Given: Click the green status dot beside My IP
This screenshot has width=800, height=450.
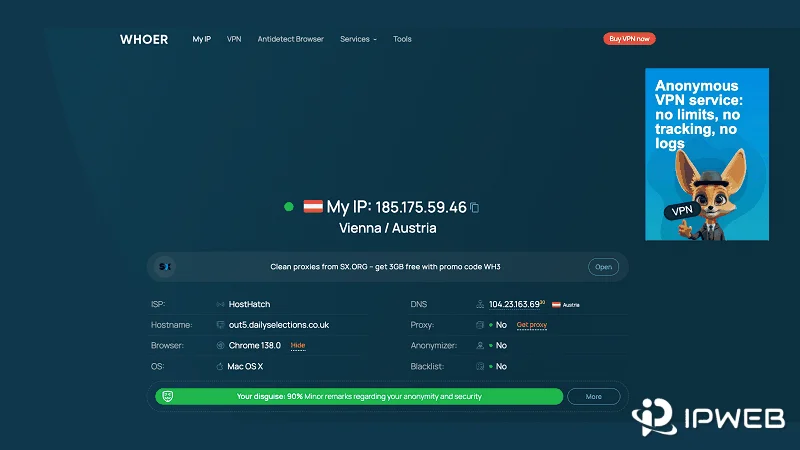Looking at the screenshot, I should coord(289,207).
